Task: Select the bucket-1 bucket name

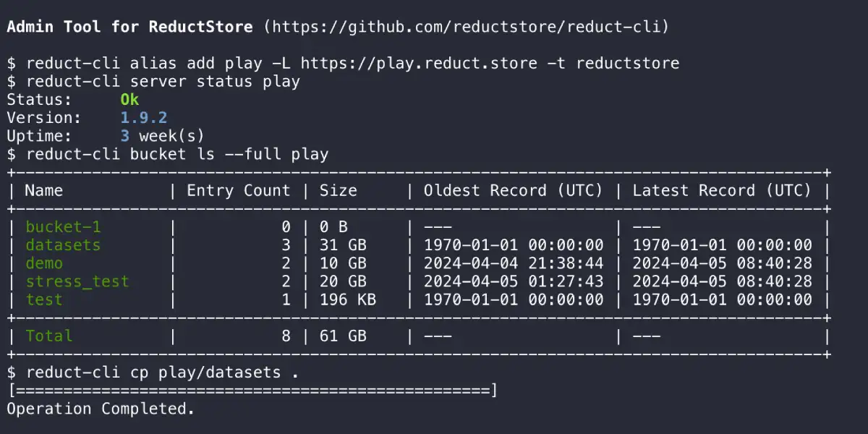Action: pos(63,227)
